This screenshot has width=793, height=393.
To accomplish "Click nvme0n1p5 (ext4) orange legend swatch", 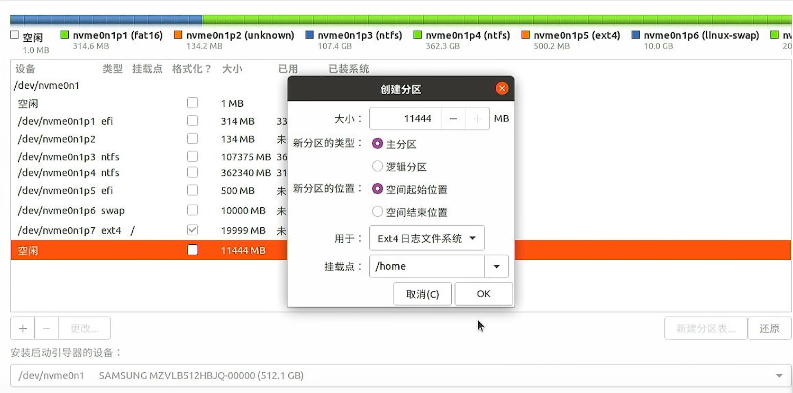I will pos(525,35).
